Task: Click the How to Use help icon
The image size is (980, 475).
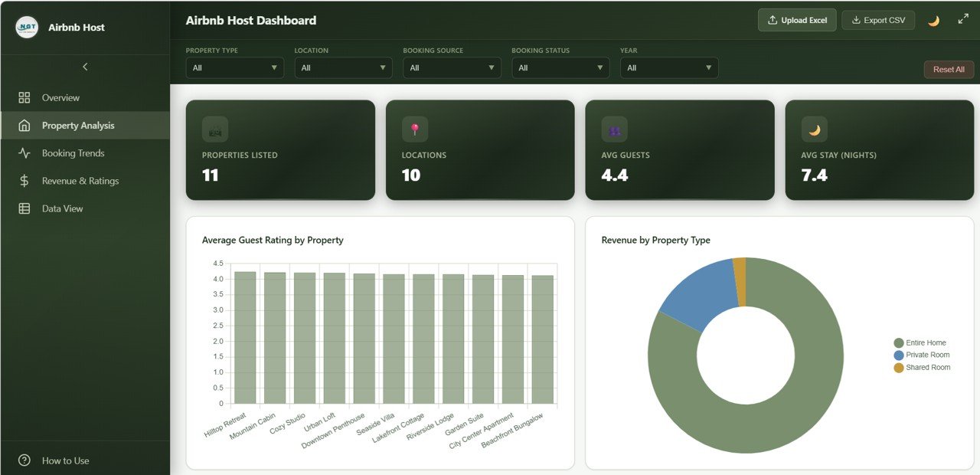Action: [x=24, y=460]
